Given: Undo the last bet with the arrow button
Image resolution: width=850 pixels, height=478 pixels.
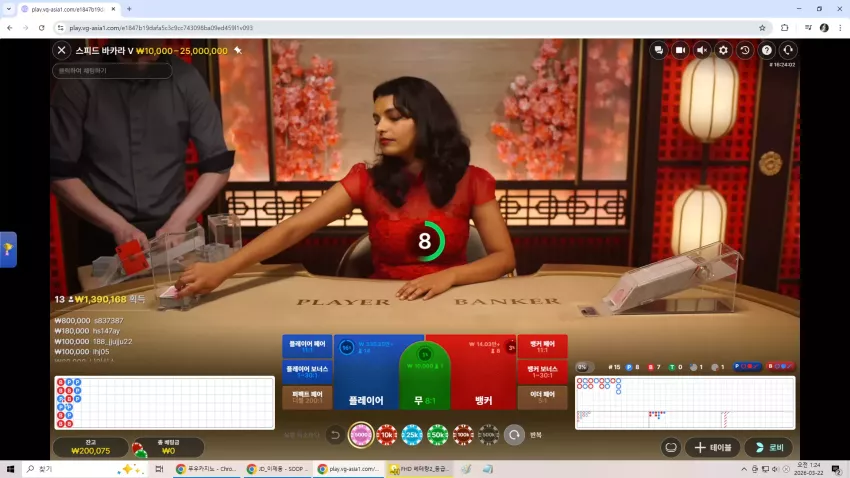Looking at the screenshot, I should (x=335, y=435).
